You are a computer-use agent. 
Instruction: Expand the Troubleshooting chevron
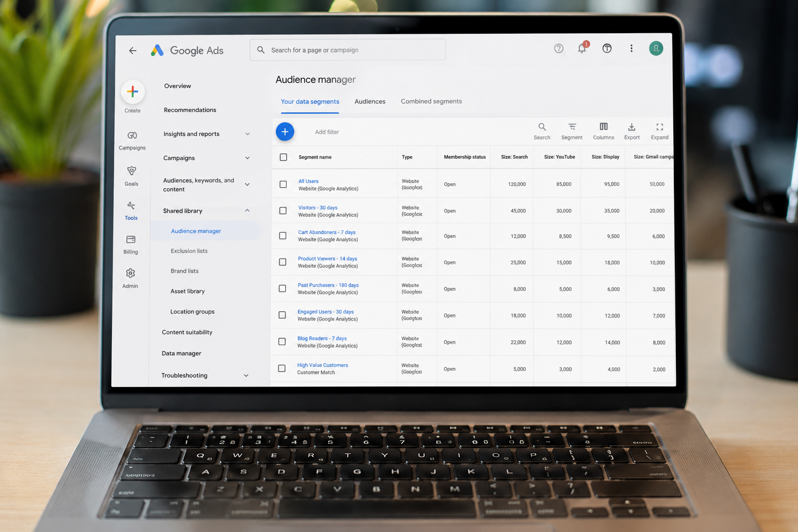tap(246, 376)
